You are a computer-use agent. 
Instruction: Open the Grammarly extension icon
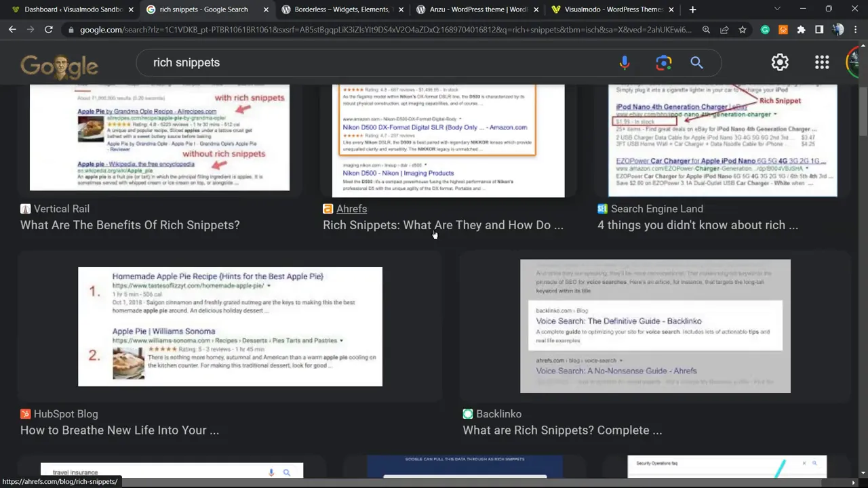coord(765,30)
